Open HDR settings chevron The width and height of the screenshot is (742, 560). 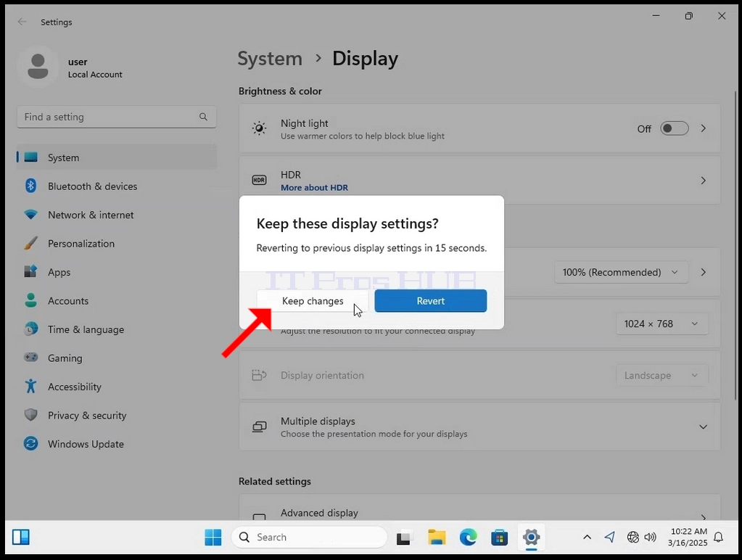coord(704,181)
